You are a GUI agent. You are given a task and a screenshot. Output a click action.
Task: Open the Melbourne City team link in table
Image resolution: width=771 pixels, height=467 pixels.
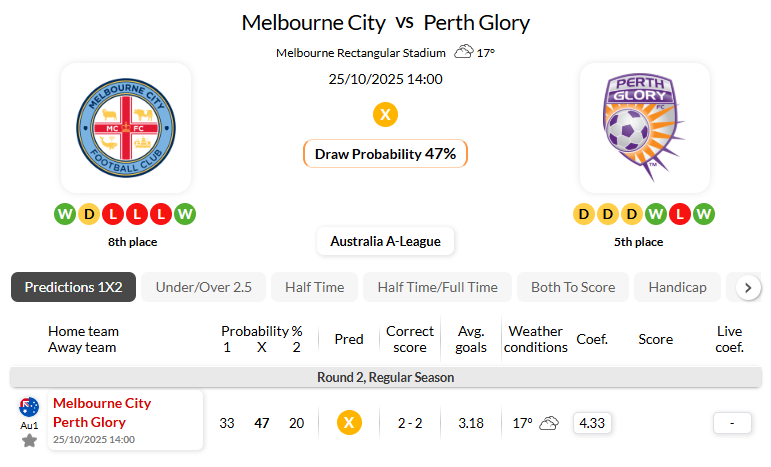click(102, 403)
